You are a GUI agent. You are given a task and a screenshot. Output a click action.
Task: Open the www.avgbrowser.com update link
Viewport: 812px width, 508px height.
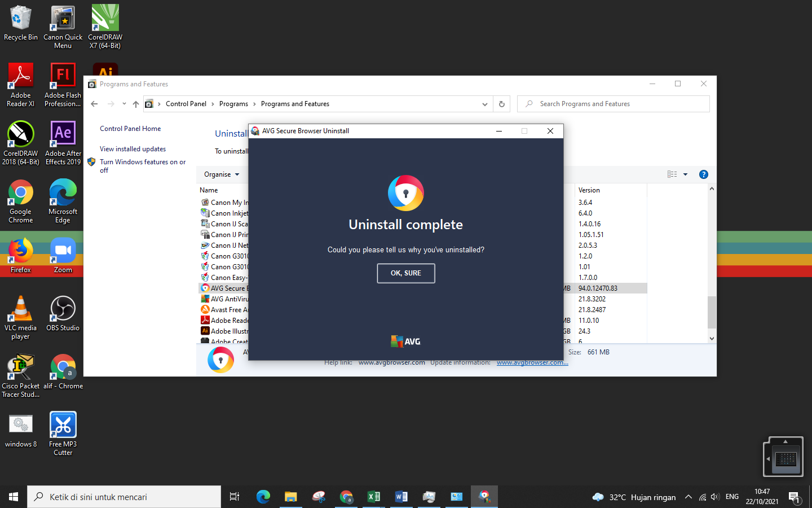point(531,362)
